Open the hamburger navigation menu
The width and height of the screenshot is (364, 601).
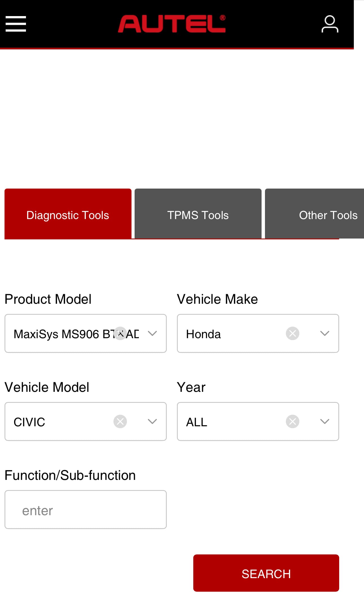(x=16, y=24)
